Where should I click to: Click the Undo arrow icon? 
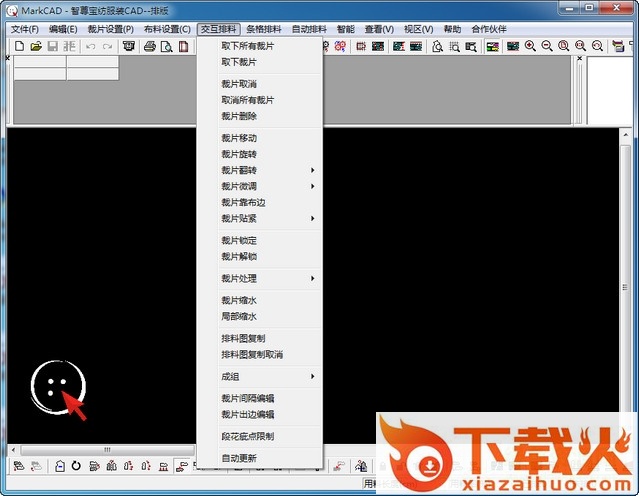pos(90,46)
